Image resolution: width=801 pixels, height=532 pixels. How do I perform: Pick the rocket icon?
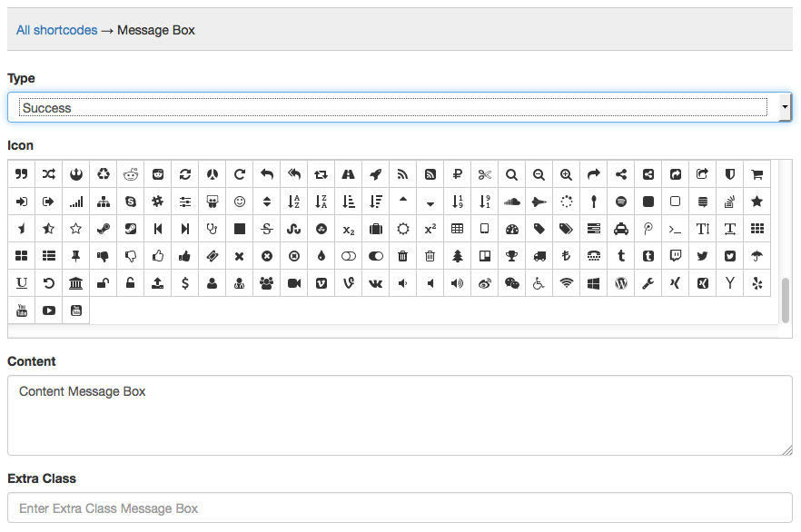[x=376, y=174]
